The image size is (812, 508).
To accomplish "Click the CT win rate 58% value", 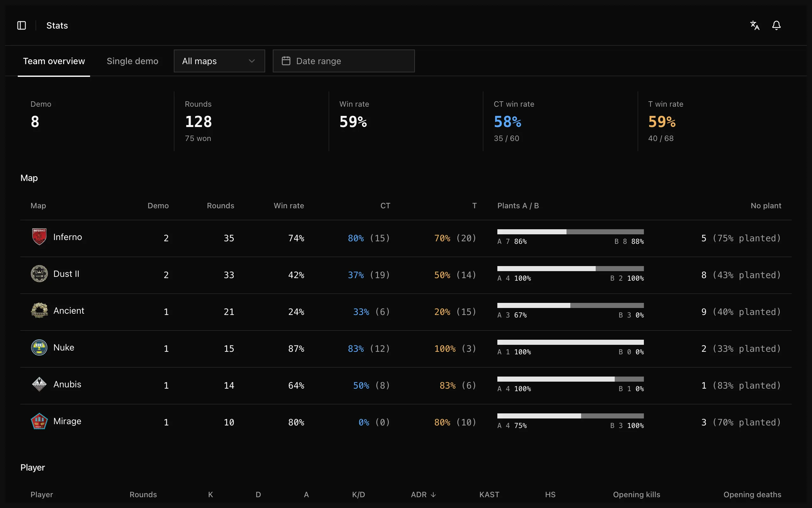I will pos(507,122).
